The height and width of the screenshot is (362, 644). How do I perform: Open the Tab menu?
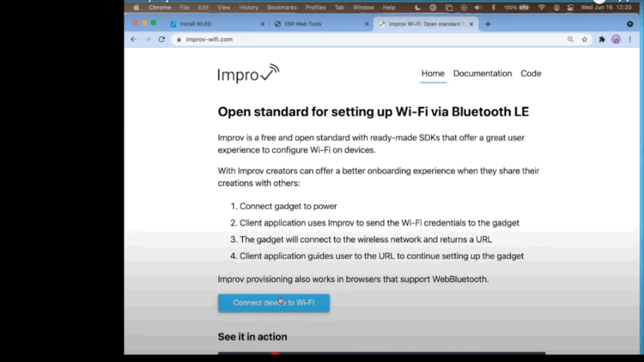339,8
